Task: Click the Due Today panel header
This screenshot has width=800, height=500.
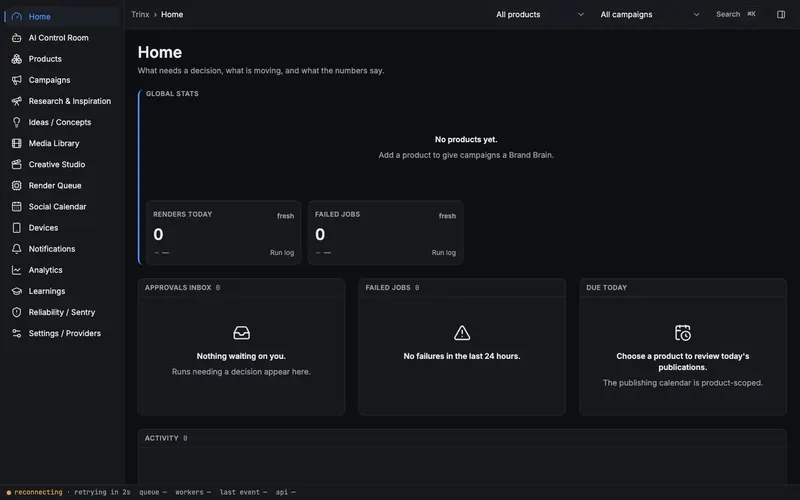Action: [x=683, y=288]
